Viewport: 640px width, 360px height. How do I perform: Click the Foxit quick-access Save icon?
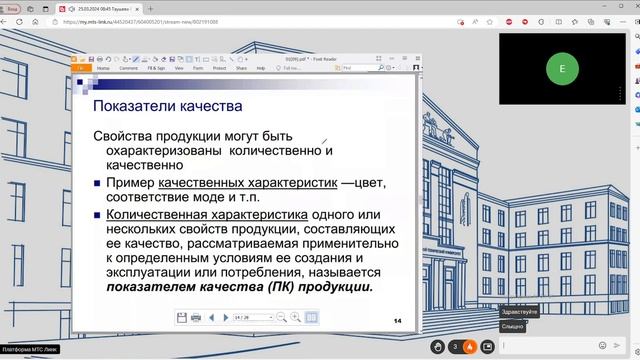(x=91, y=60)
